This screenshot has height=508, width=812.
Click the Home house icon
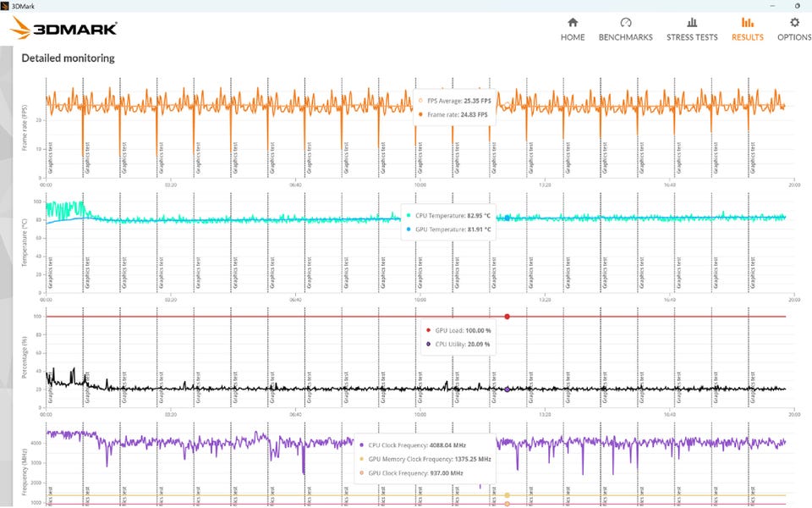coord(573,22)
